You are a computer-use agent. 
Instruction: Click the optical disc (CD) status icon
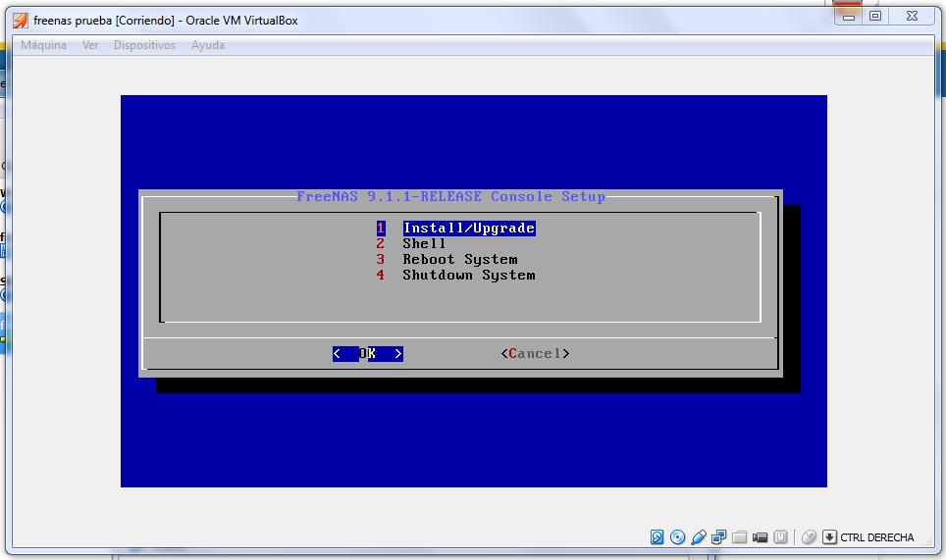678,537
